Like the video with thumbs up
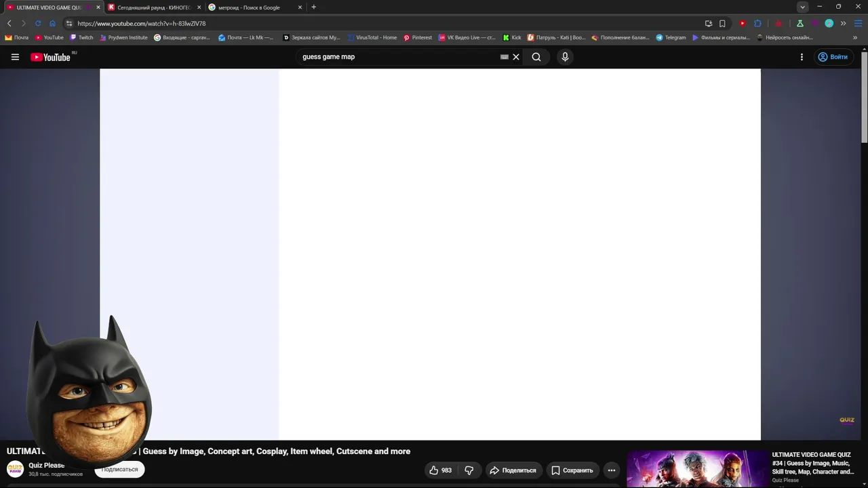Screen dimensions: 868x488 click(440, 470)
